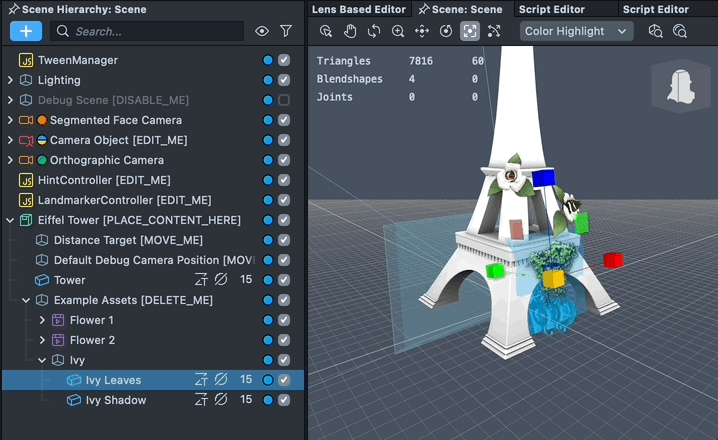Select the pan hand tool
This screenshot has width=718, height=440.
pos(350,31)
